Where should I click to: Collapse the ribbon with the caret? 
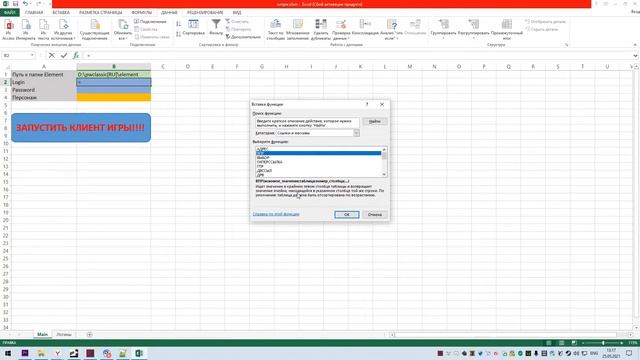[635, 45]
